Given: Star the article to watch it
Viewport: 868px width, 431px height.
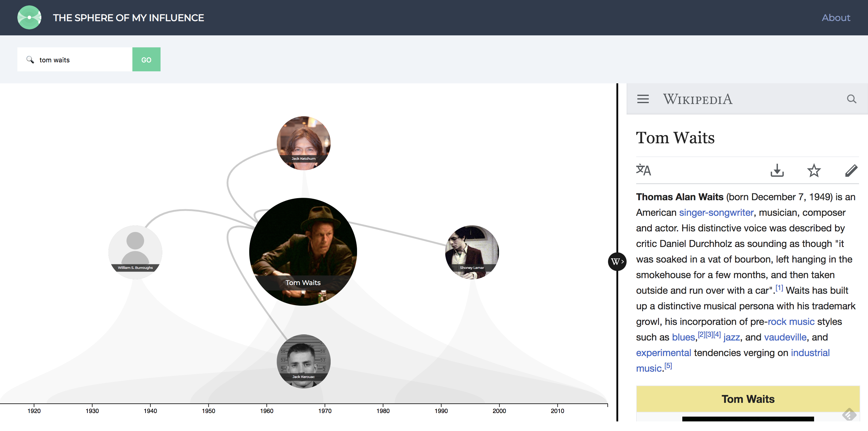Looking at the screenshot, I should [x=814, y=170].
